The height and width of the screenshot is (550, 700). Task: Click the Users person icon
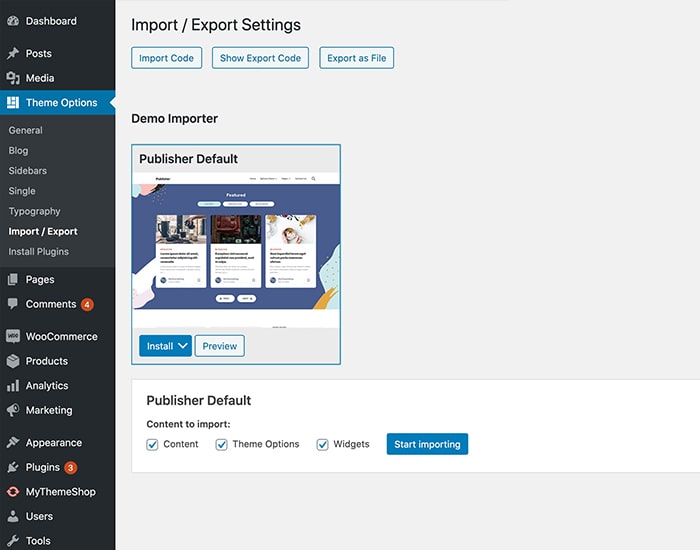click(x=13, y=516)
